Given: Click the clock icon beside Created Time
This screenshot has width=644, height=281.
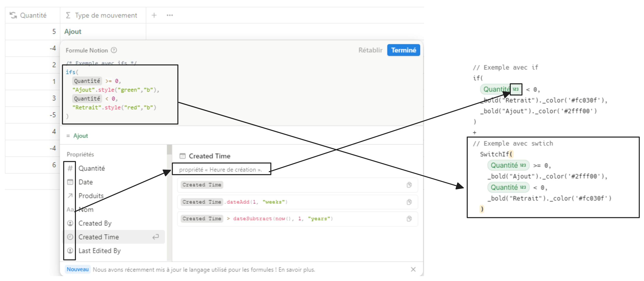Looking at the screenshot, I should (70, 237).
